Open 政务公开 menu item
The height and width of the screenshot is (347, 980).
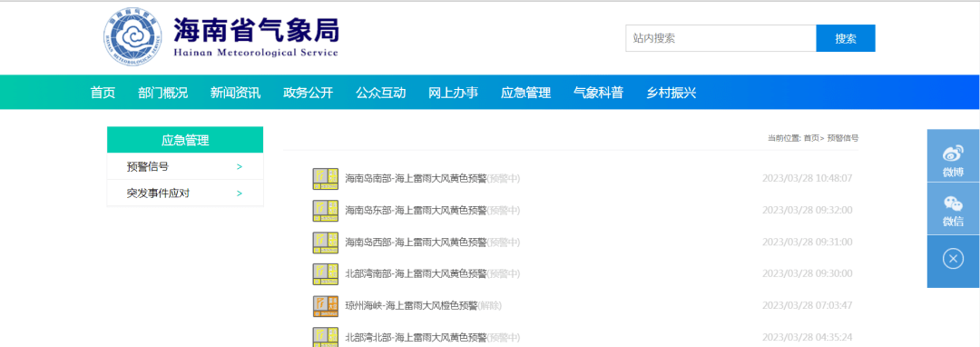coord(309,94)
